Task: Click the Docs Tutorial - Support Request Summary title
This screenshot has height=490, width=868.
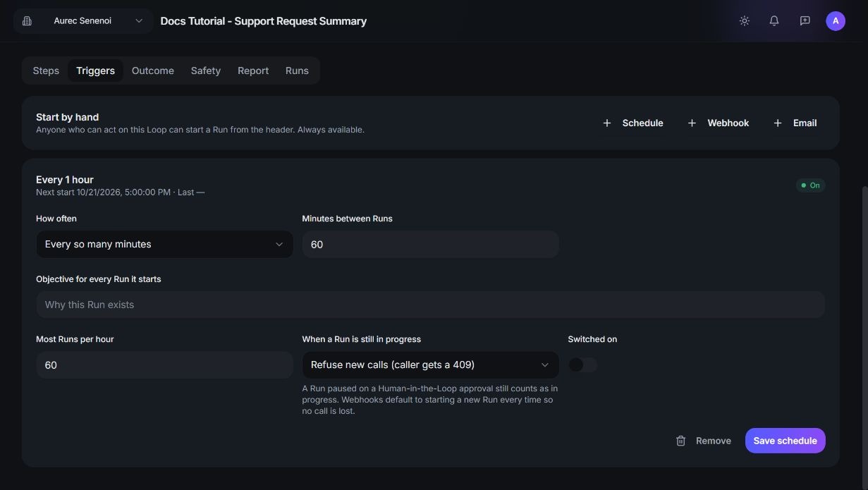Action: (264, 21)
